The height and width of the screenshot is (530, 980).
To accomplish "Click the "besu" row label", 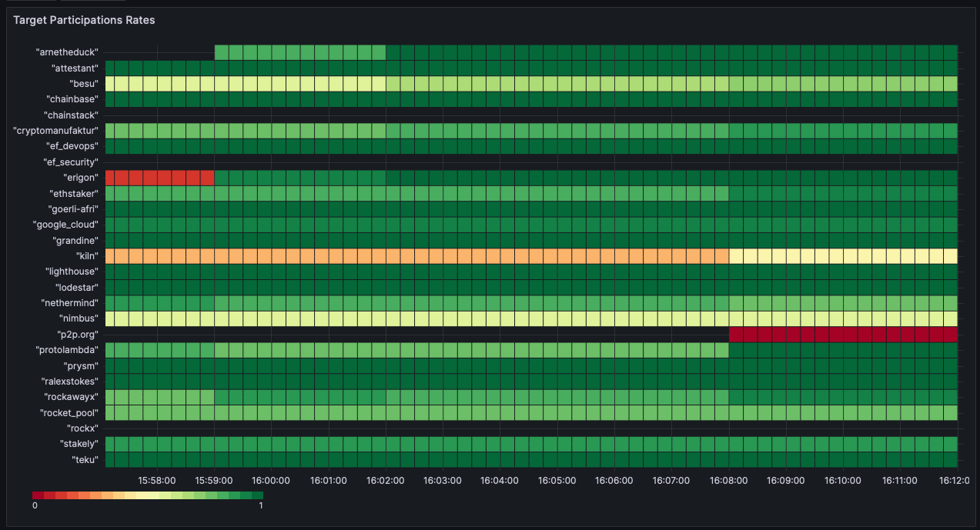I will 84,84.
